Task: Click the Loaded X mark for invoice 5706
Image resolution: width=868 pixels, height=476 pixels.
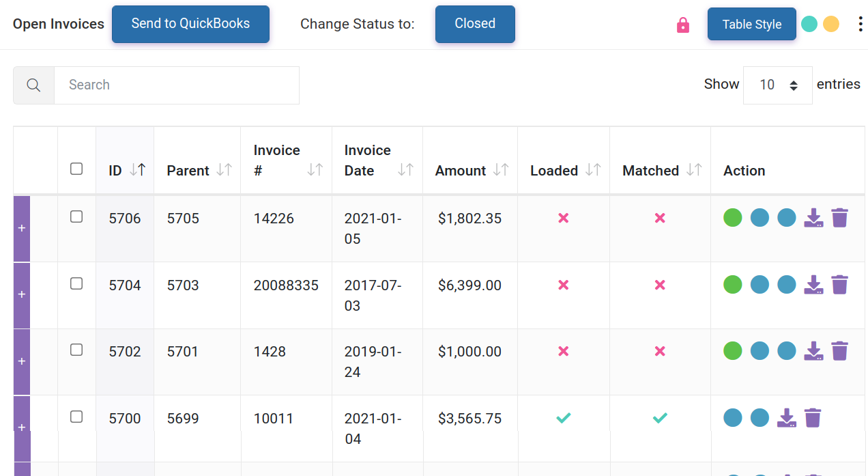Action: pos(564,218)
